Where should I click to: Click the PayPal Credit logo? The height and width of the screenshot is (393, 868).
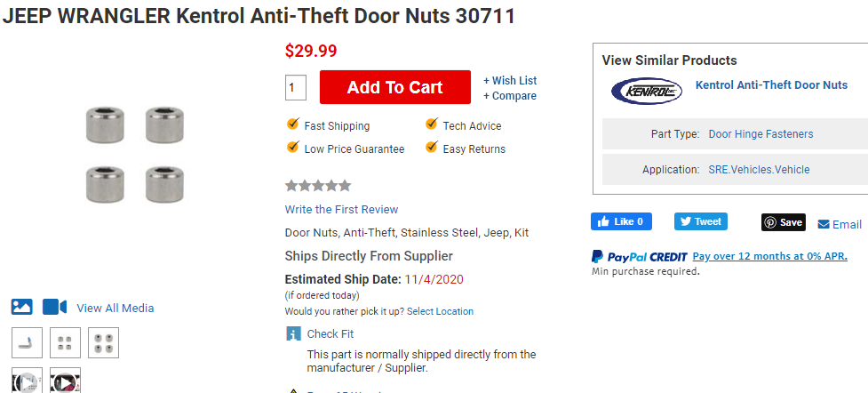639,256
